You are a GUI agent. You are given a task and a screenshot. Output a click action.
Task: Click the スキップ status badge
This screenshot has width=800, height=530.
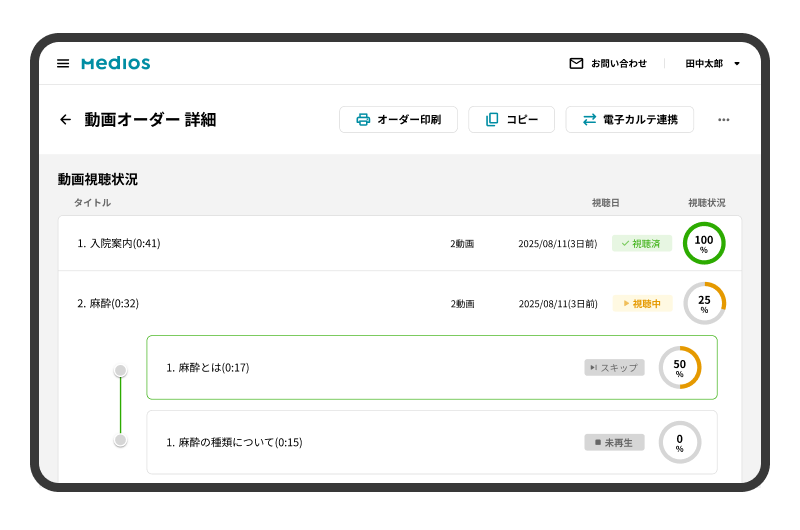pos(614,367)
